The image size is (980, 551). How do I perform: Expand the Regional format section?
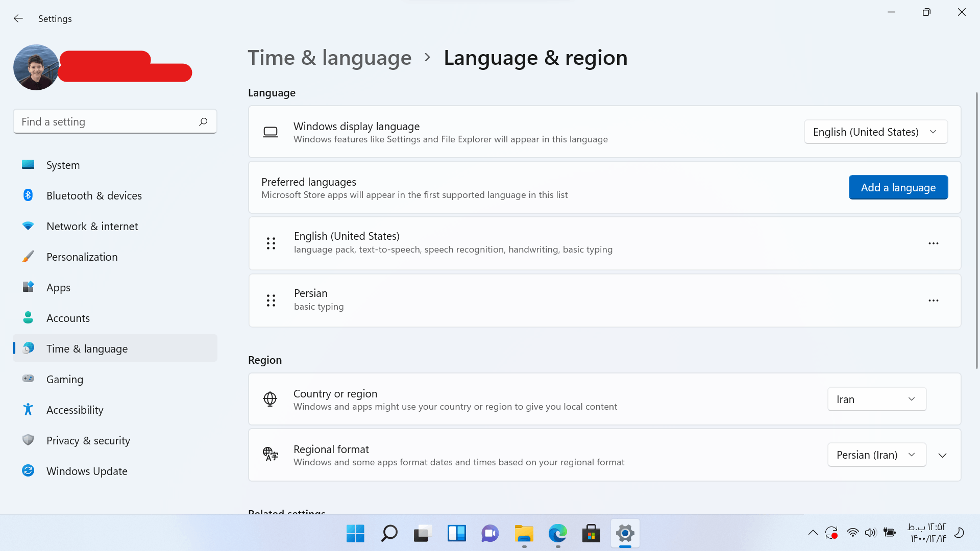click(943, 455)
